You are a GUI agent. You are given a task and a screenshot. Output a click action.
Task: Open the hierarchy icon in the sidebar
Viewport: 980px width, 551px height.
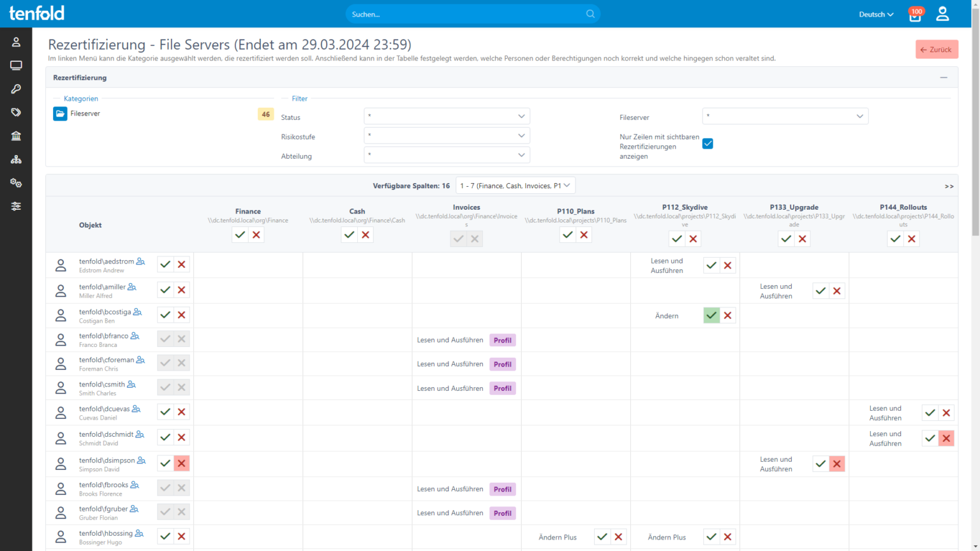coord(16,159)
